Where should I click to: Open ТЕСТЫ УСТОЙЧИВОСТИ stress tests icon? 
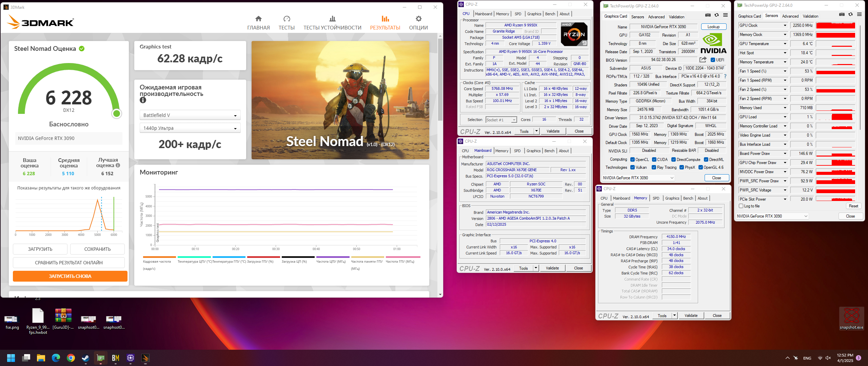[x=332, y=19]
